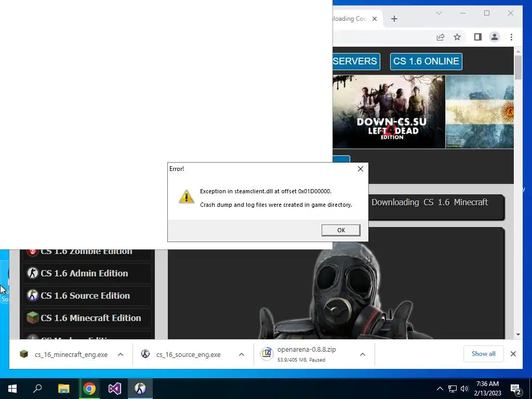Toggle Chrome side panel icon

coord(478,37)
